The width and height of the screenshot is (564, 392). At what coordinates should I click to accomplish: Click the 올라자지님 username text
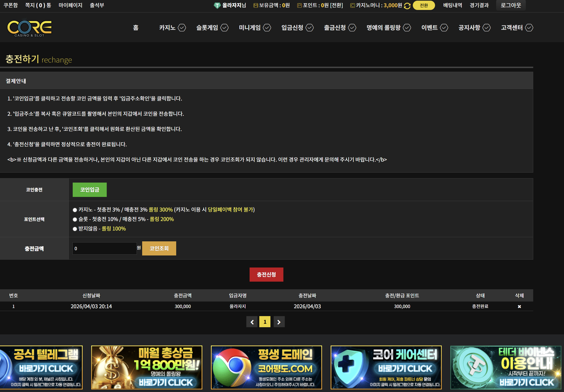234,5
